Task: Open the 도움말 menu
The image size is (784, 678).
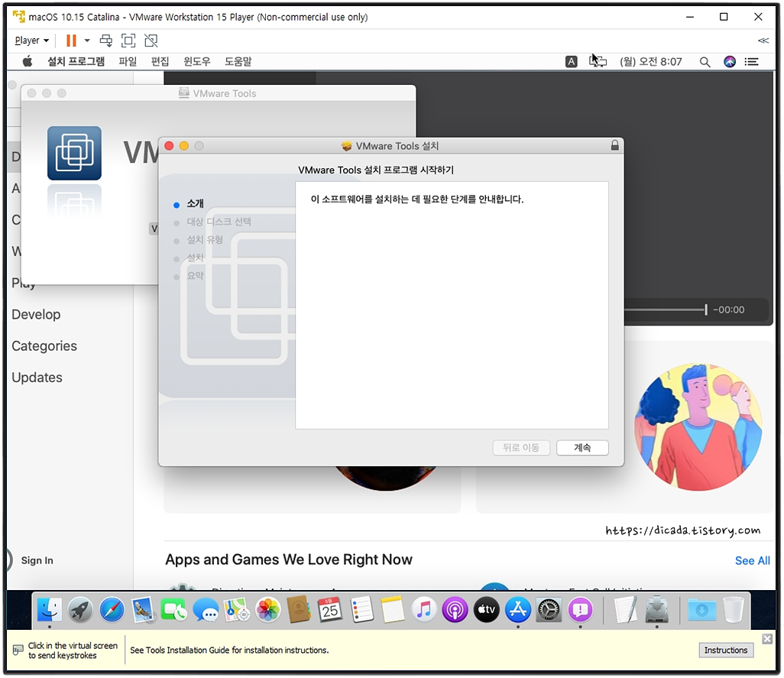Action: click(238, 61)
